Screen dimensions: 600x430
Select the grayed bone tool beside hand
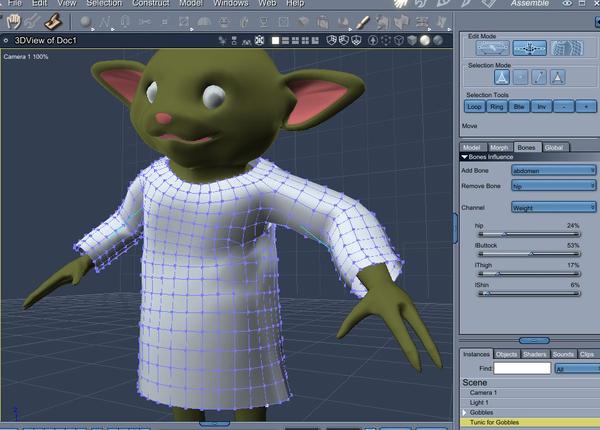coord(32,21)
